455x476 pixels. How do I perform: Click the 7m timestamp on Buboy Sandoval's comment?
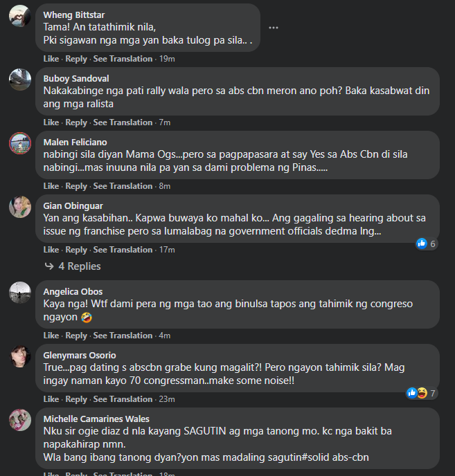pyautogui.click(x=165, y=122)
